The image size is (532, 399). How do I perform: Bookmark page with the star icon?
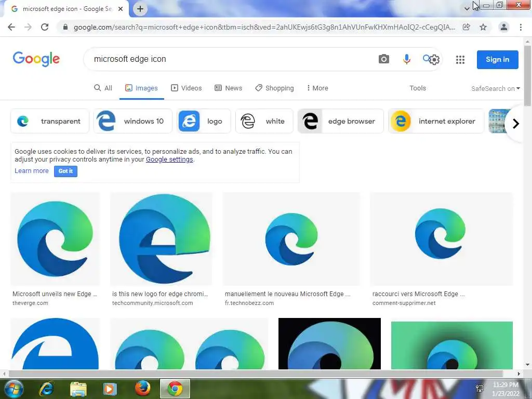point(483,27)
